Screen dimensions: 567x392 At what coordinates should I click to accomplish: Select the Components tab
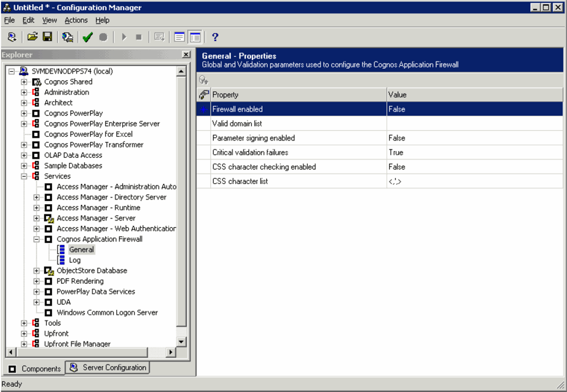tap(35, 369)
